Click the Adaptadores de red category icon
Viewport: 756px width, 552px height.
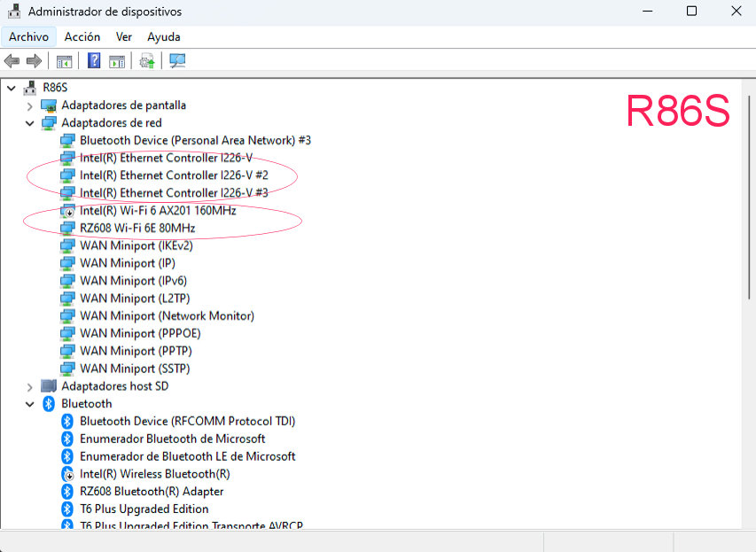point(49,123)
